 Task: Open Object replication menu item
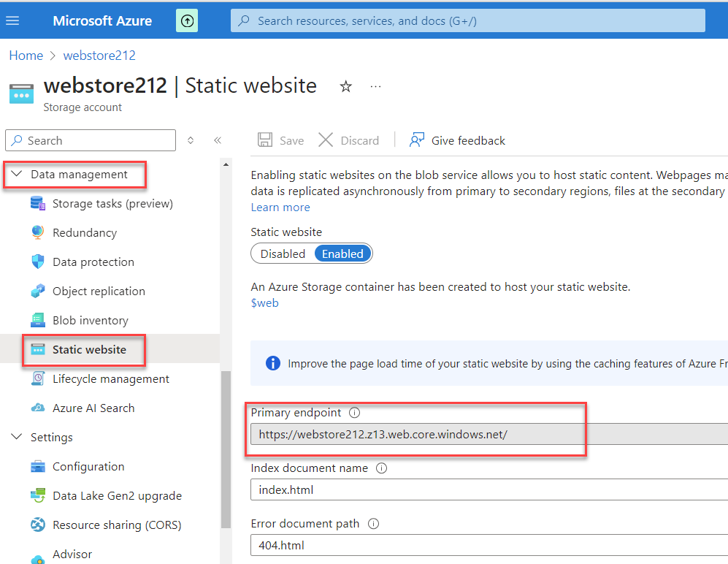coord(99,291)
